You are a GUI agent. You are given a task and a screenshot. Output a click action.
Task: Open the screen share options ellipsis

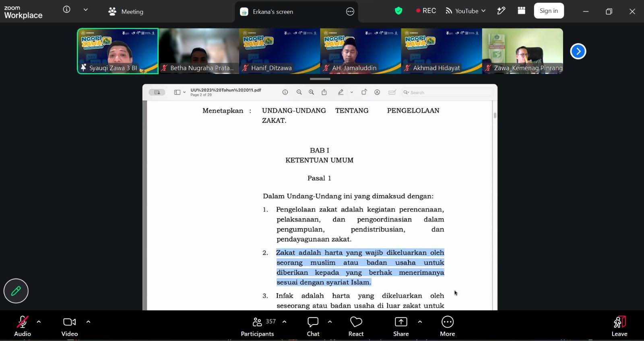pos(350,12)
